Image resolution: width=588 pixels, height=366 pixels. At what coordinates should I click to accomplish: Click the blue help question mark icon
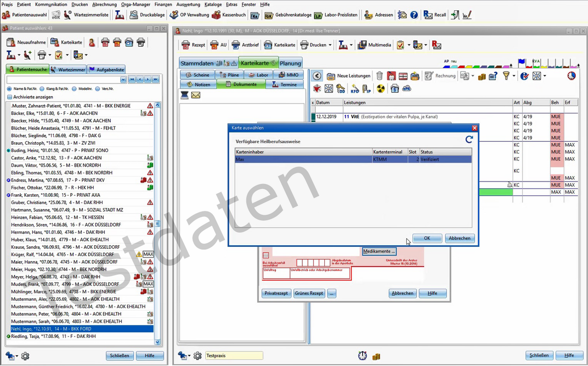(x=414, y=15)
